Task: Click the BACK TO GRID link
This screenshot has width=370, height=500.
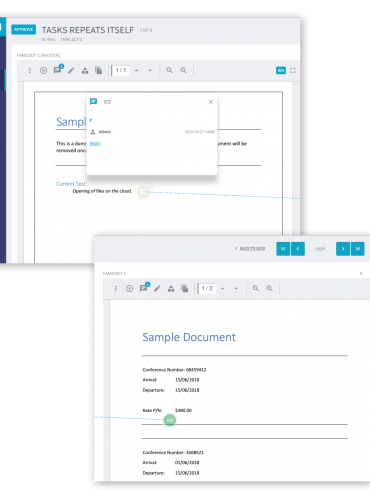Action: coord(252,249)
